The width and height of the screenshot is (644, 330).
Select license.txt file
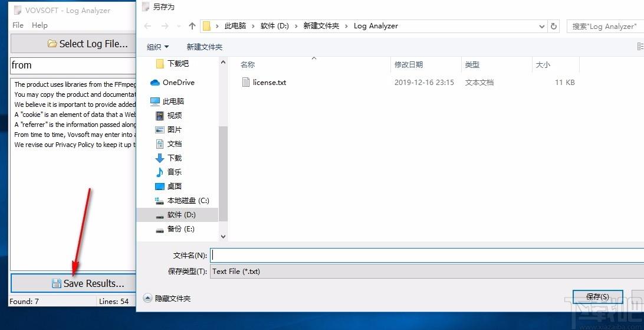pyautogui.click(x=270, y=82)
